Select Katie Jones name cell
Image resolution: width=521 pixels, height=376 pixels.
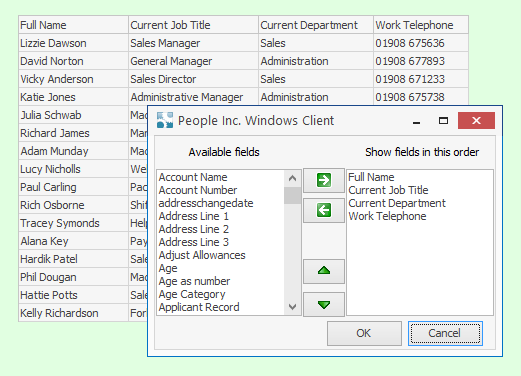click(73, 97)
